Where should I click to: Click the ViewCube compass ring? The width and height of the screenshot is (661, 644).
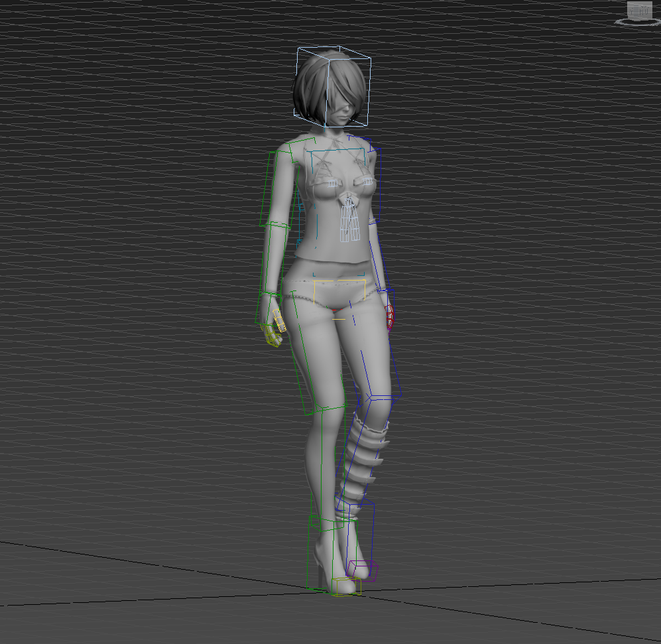637,22
